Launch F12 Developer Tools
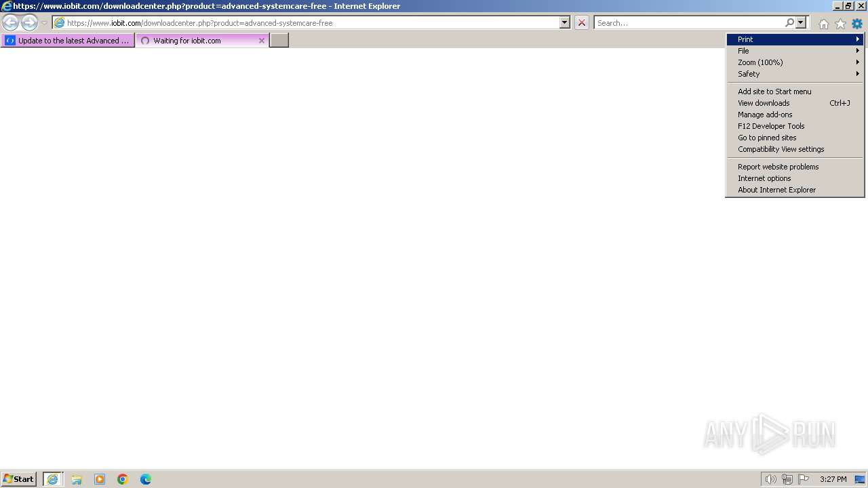 [x=795, y=126]
